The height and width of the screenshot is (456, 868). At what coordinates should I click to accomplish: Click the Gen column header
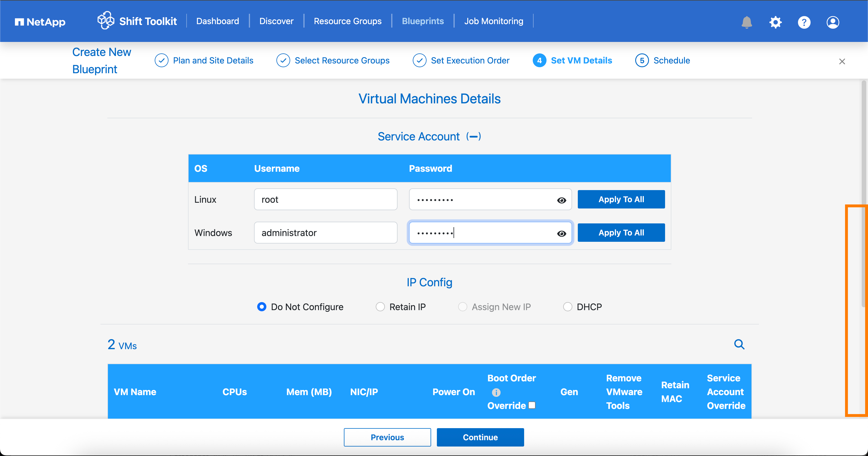pyautogui.click(x=569, y=392)
